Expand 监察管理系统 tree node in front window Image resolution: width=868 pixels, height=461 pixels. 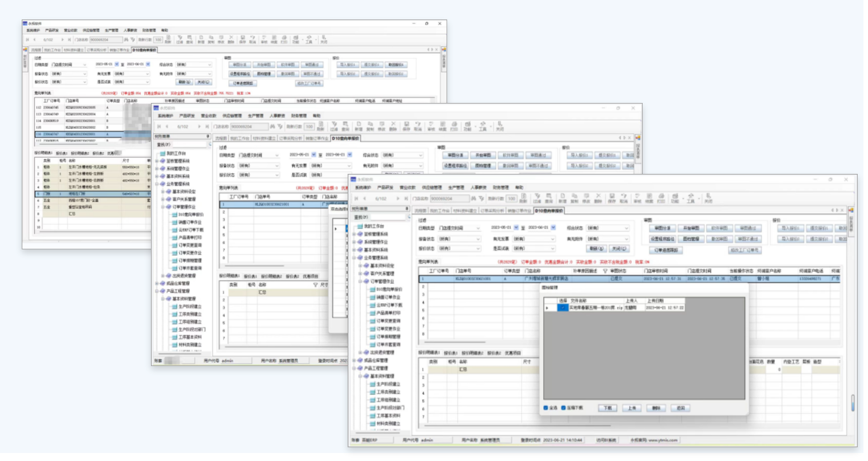pos(354,234)
